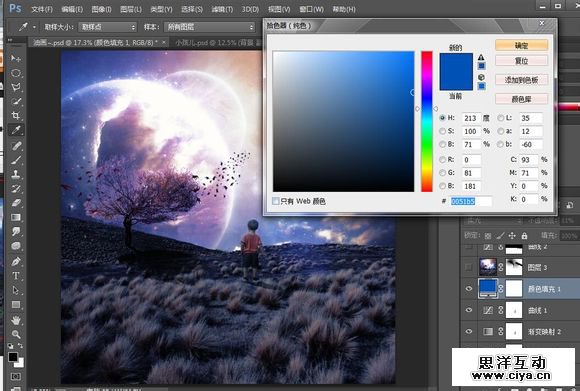Show the 图层 3 layer
The width and height of the screenshot is (580, 391).
pyautogui.click(x=469, y=267)
